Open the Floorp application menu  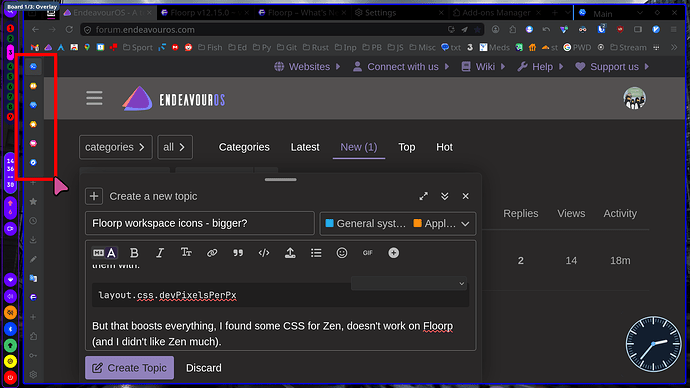coord(673,29)
